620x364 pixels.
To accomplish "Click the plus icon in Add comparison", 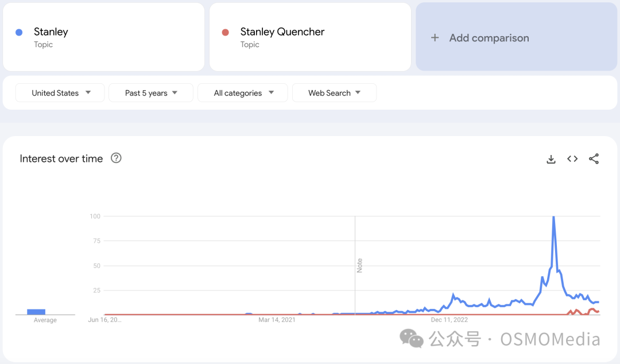I will coord(435,37).
